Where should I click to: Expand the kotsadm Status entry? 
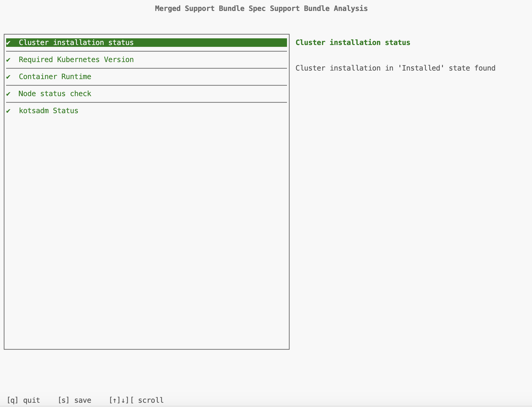pos(48,111)
